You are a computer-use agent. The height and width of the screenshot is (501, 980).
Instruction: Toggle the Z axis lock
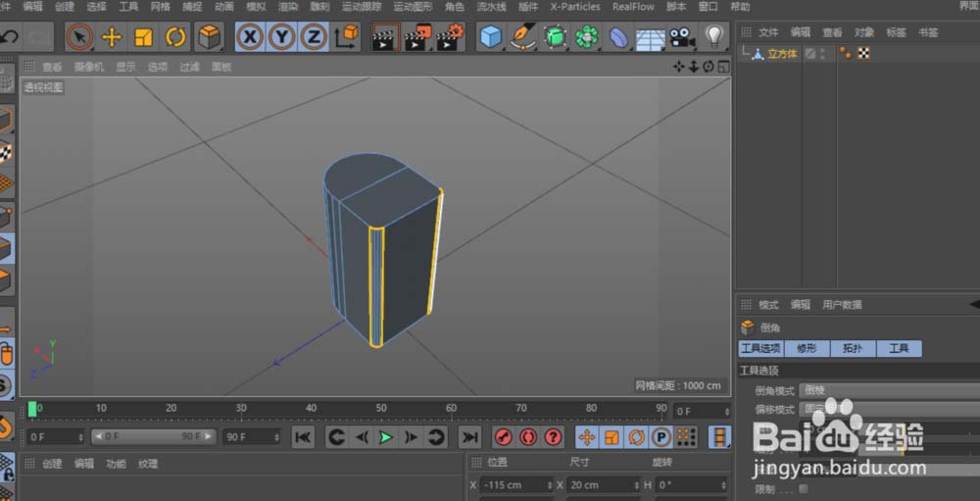pos(314,37)
